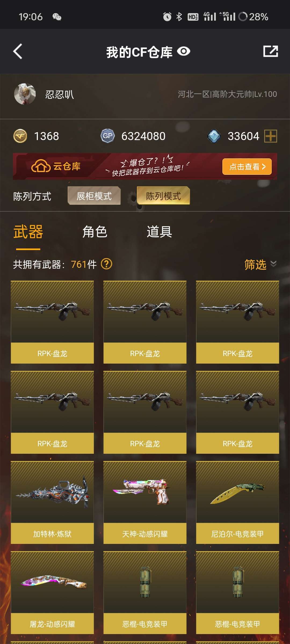Screen dimensions: 290x644
Task: Select the 天神-动感闪耀 pistol card
Action: click(x=145, y=503)
